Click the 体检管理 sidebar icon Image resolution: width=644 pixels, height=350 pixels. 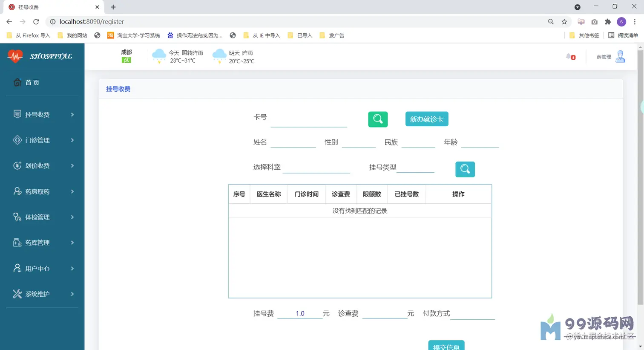point(17,217)
